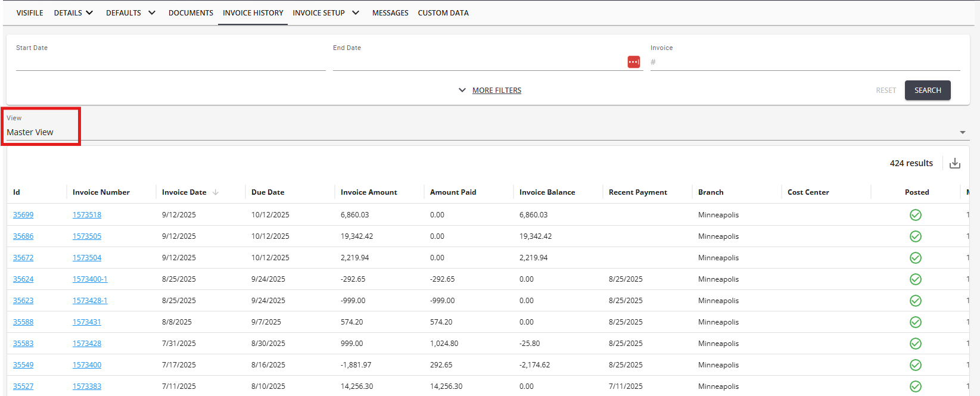The height and width of the screenshot is (396, 980).
Task: Click the More Filters link
Action: click(x=497, y=91)
